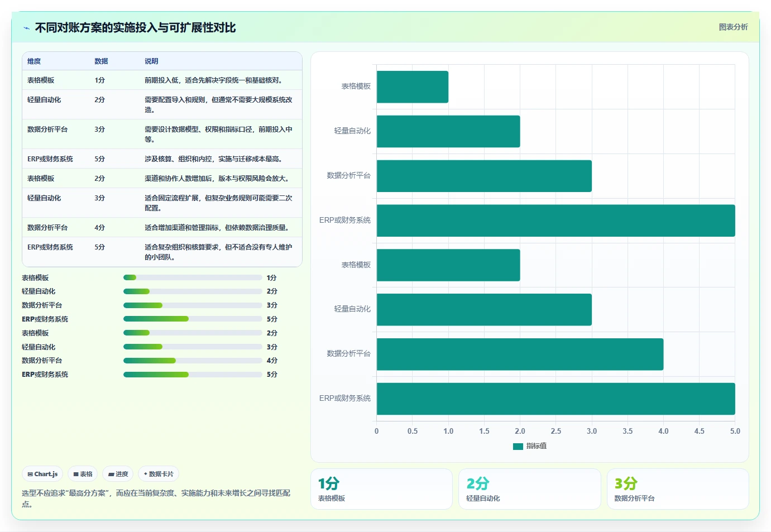Click the x-axis tick label 4.5

point(700,431)
